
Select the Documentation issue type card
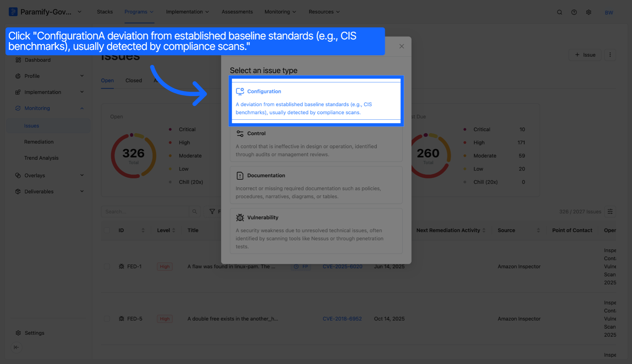[316, 185]
